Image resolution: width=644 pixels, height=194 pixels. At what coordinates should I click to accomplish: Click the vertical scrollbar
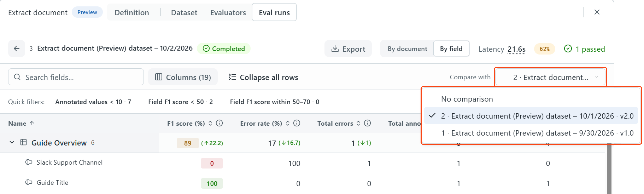[609, 169]
